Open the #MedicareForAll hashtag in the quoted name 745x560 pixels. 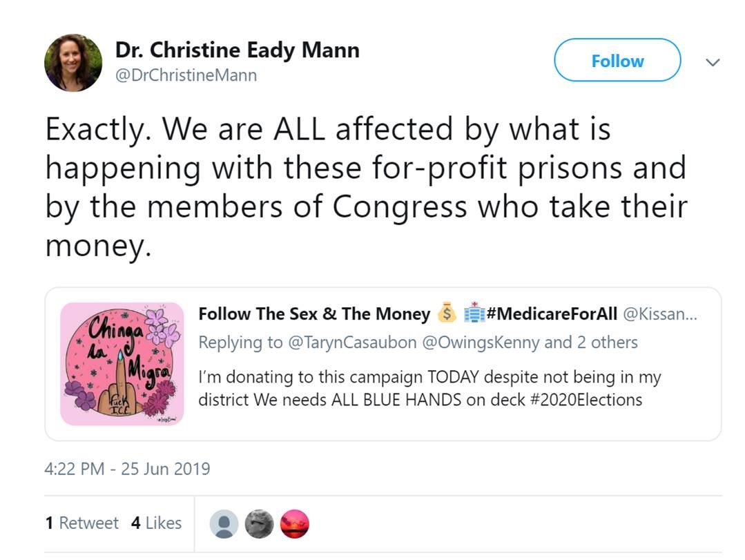(552, 313)
